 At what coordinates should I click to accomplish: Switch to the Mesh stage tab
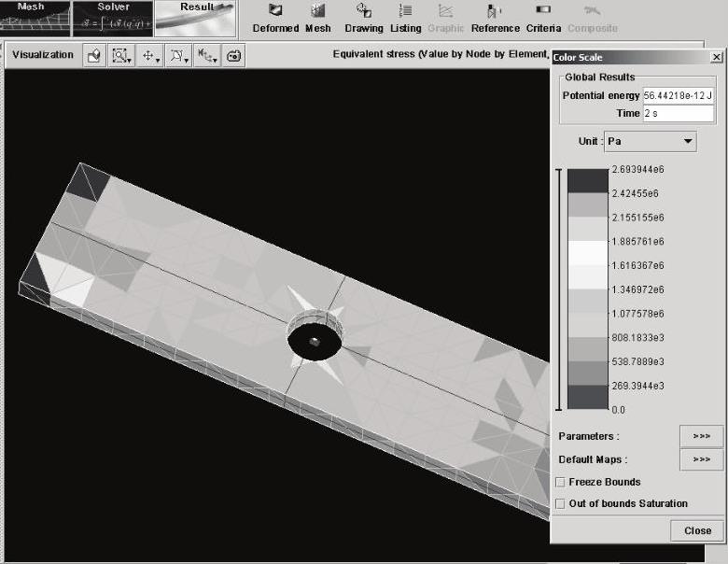35,18
